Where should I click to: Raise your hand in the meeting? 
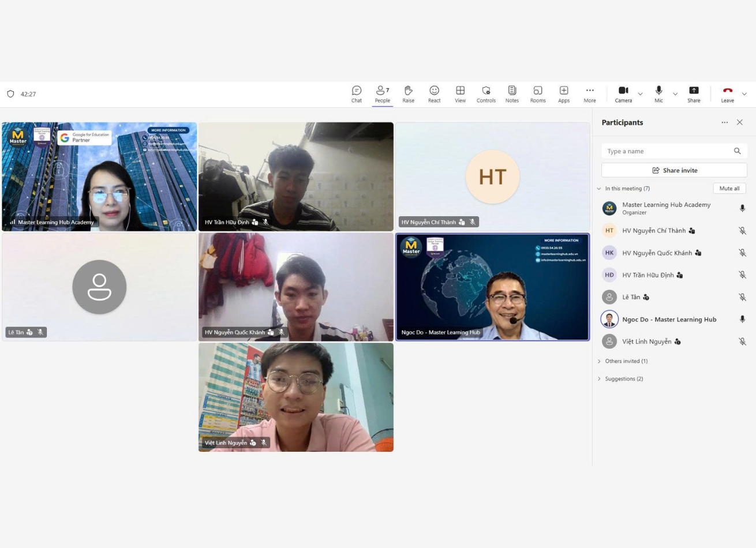pos(408,94)
